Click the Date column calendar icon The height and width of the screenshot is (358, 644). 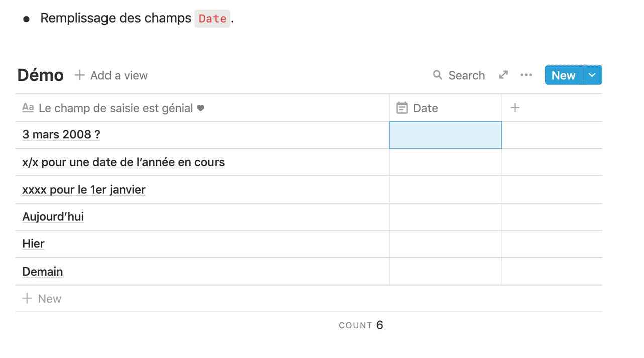pos(402,108)
